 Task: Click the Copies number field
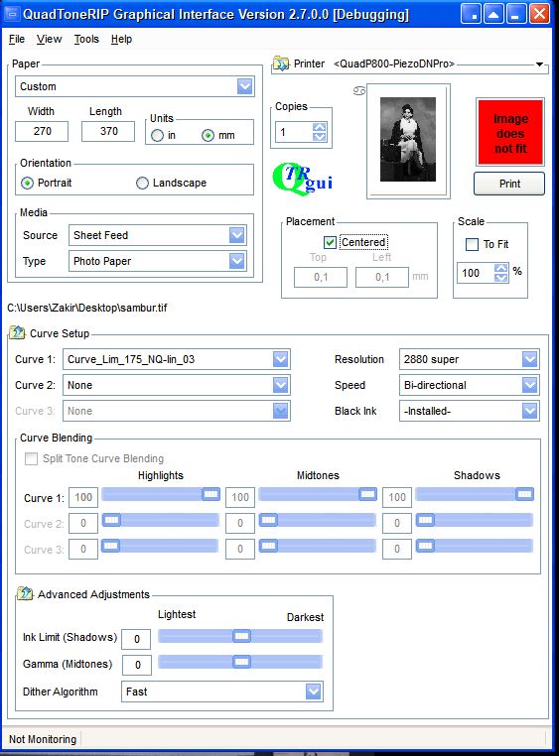tap(294, 132)
